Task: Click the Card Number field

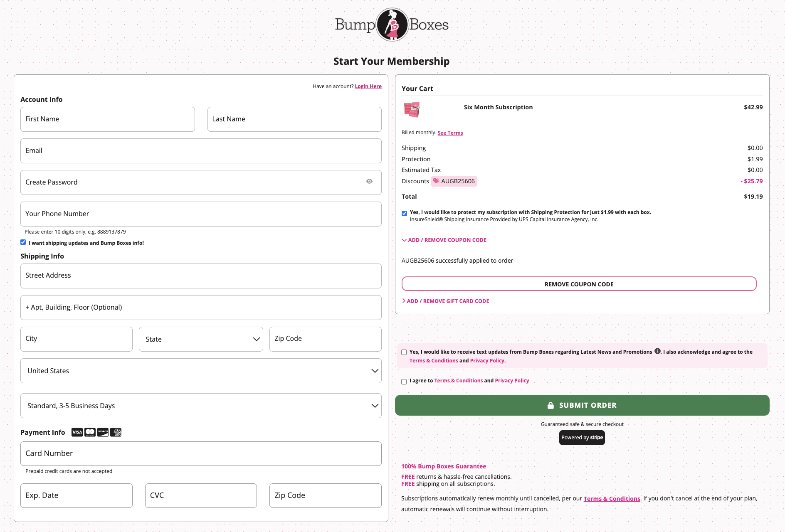Action: click(x=201, y=453)
